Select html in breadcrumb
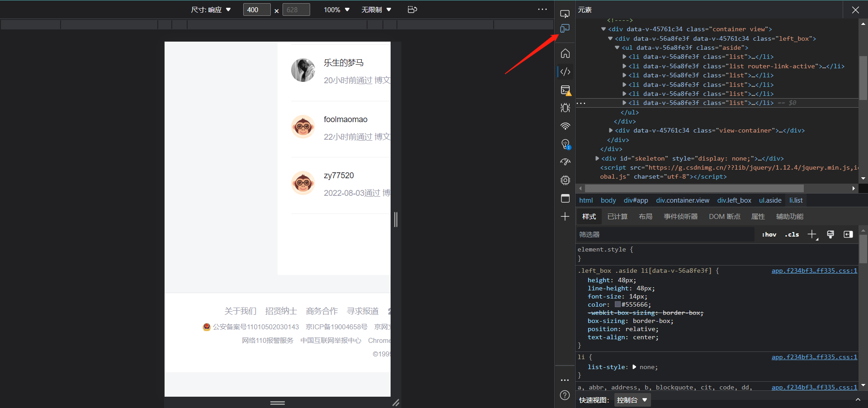Viewport: 868px width, 408px height. [586, 200]
